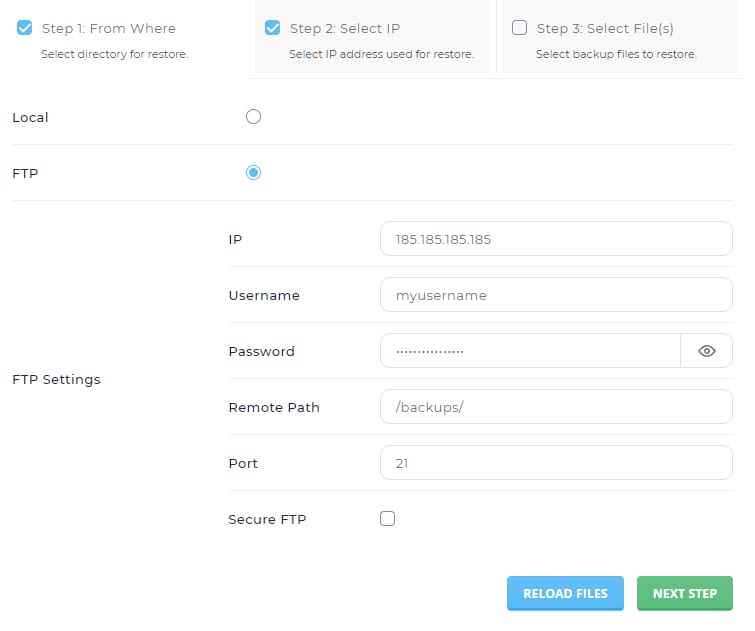
Task: Select the Local radio button
Action: tap(253, 117)
